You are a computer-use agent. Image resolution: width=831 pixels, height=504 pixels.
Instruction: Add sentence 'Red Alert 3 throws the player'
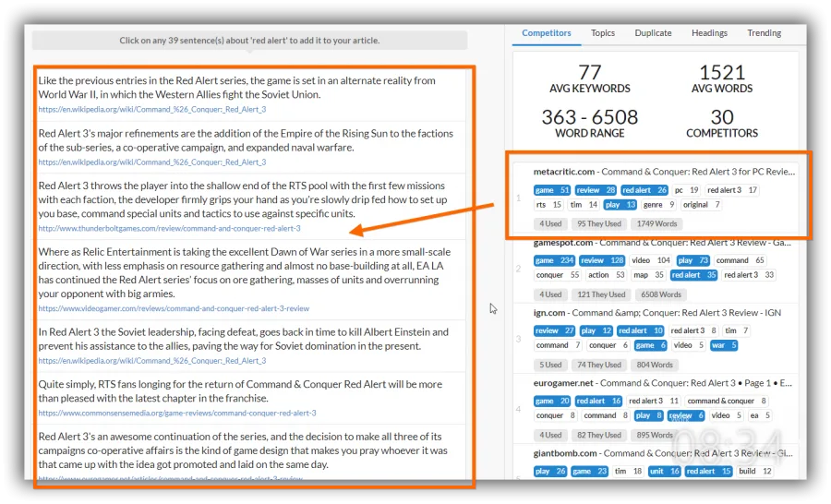coord(243,199)
